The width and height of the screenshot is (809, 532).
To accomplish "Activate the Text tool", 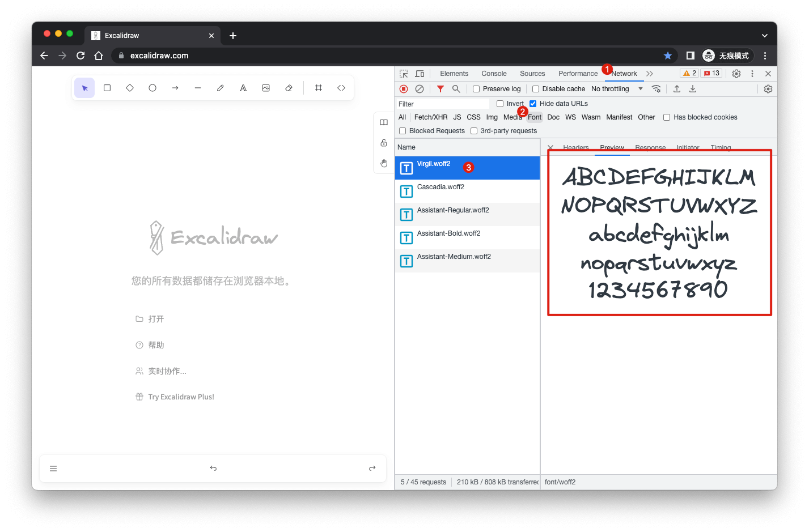I will tap(243, 88).
